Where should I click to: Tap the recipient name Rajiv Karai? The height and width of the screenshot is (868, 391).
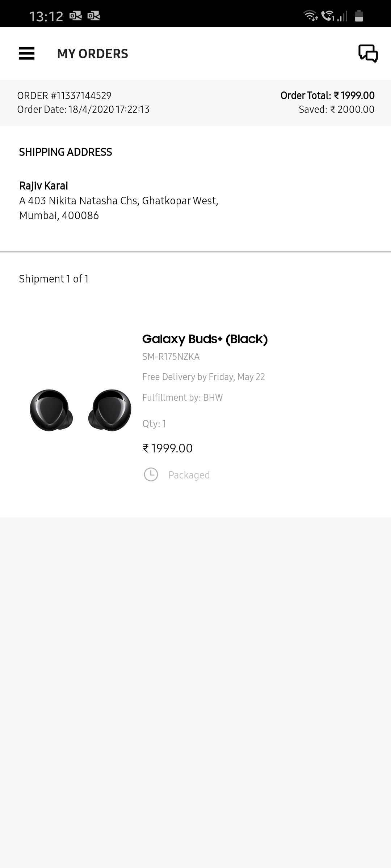point(43,186)
